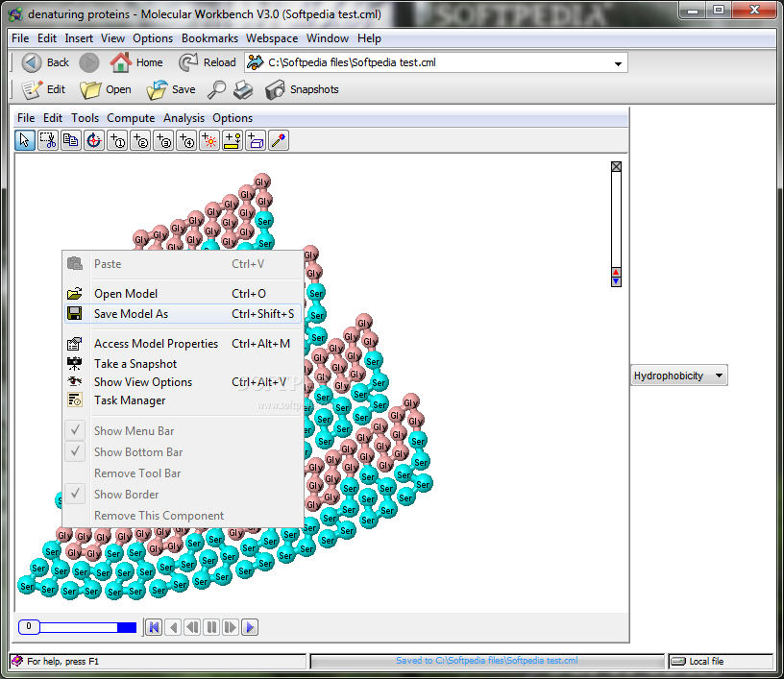Activate the rotate object tool
Image resolution: width=784 pixels, height=679 pixels.
click(x=93, y=140)
